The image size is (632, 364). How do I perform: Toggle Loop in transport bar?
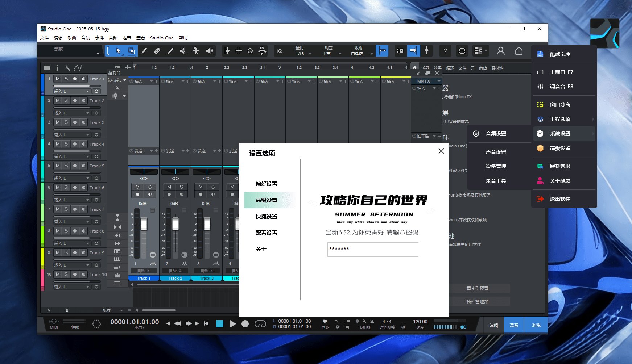[x=260, y=324]
